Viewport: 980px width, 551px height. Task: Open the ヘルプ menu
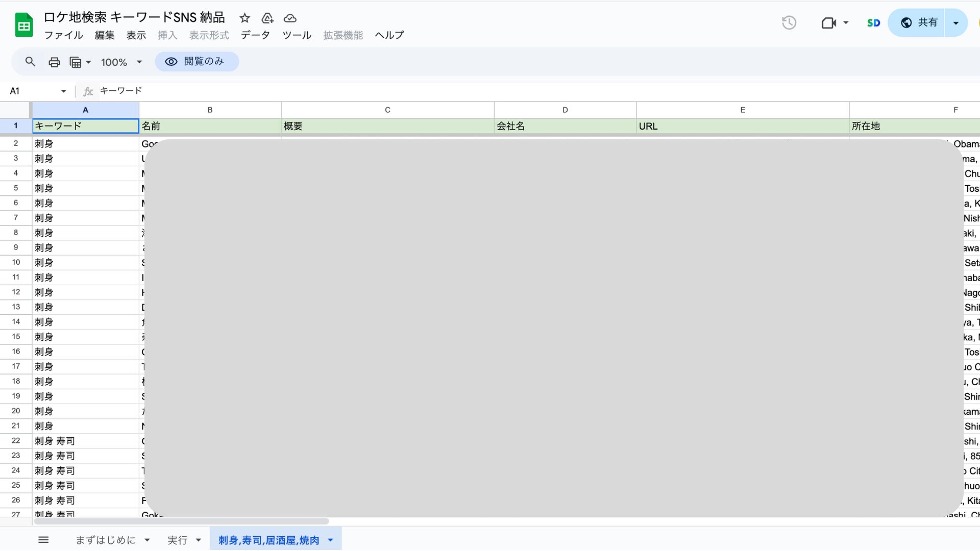click(389, 35)
